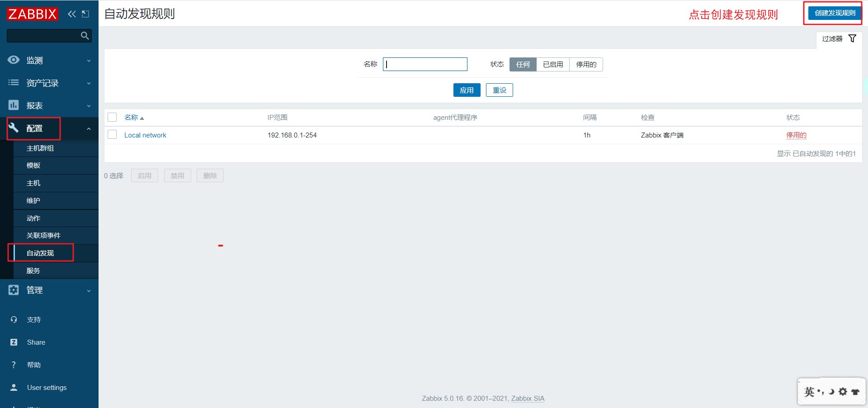
Task: Click the 检查 column header
Action: coord(648,118)
